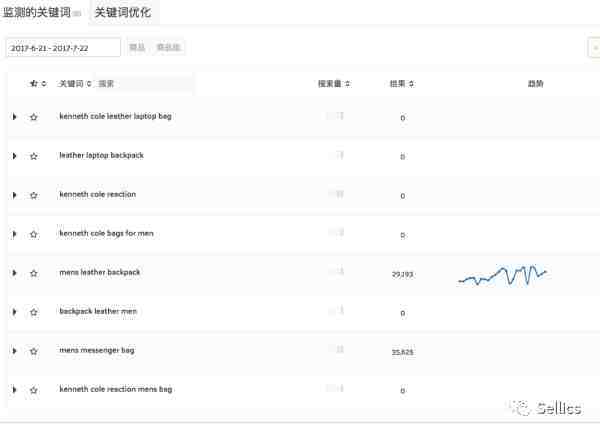Click the 趋势 column header
The height and width of the screenshot is (433, 600).
coord(535,83)
